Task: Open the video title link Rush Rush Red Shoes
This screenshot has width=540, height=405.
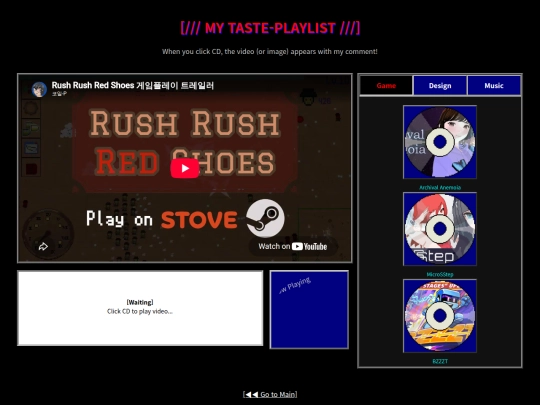Action: point(133,85)
